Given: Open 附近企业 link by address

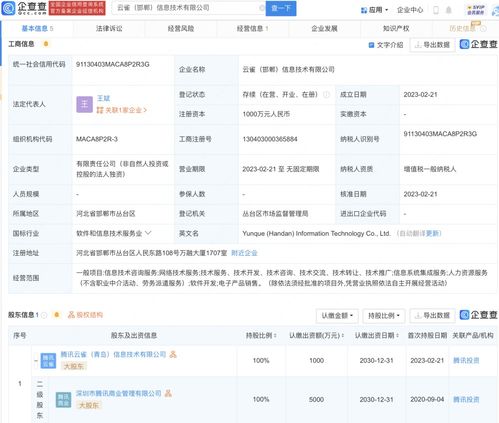Looking at the screenshot, I should click(244, 253).
